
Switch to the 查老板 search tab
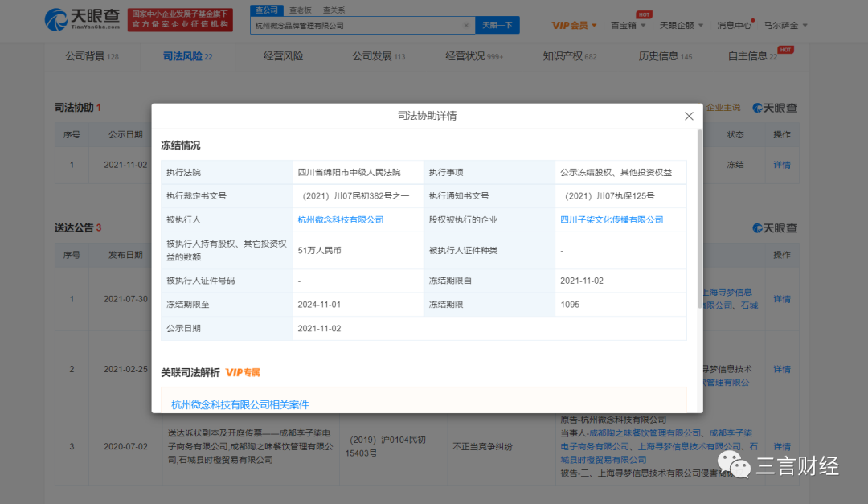pos(300,10)
